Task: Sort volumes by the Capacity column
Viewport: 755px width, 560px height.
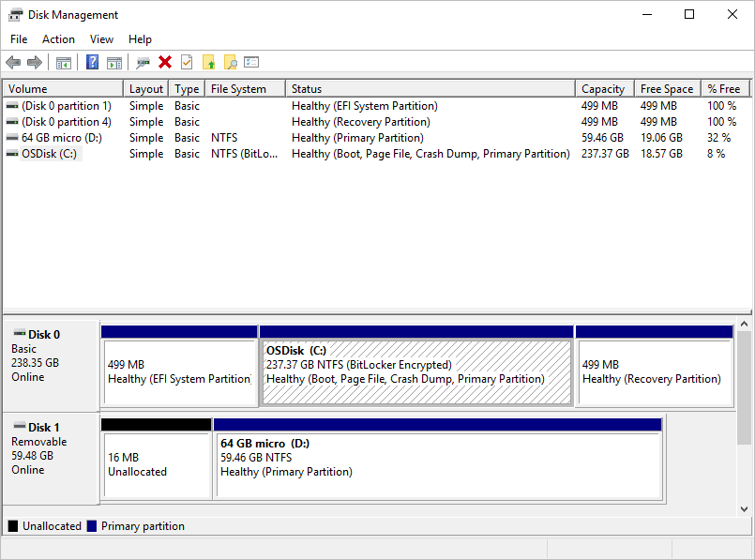Action: pyautogui.click(x=603, y=87)
